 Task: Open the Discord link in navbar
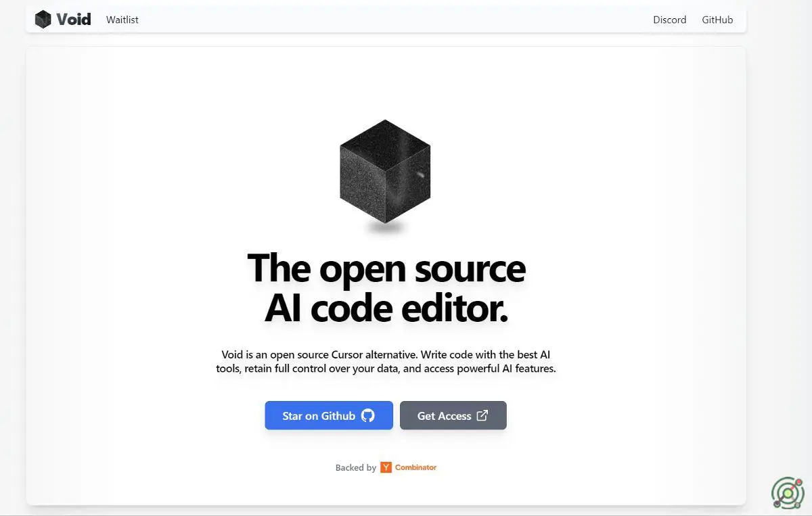point(669,20)
